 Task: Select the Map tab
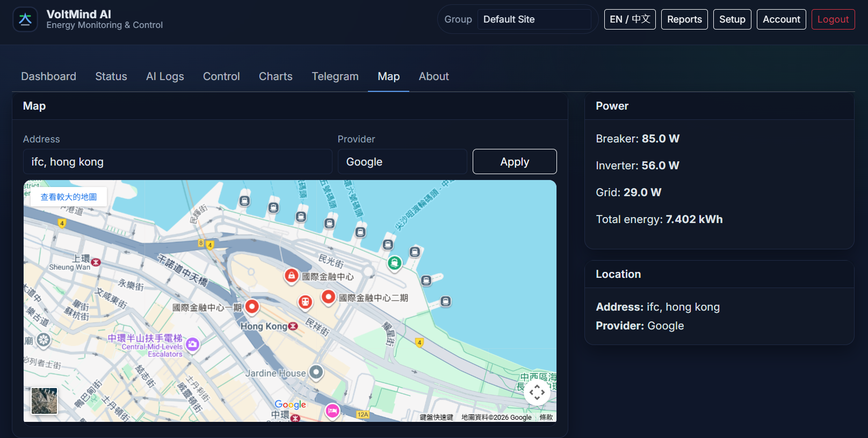(388, 76)
